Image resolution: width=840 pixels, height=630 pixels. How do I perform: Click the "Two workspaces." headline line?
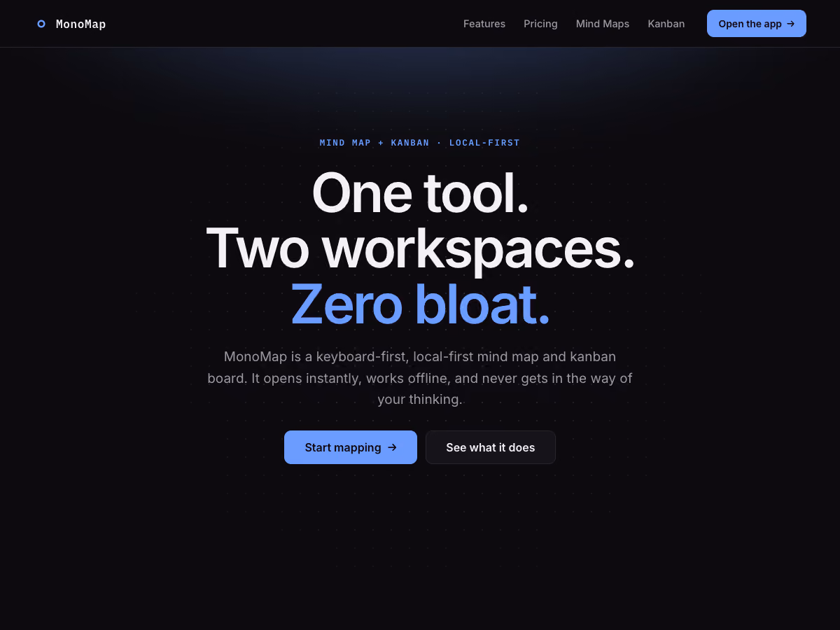(x=420, y=248)
